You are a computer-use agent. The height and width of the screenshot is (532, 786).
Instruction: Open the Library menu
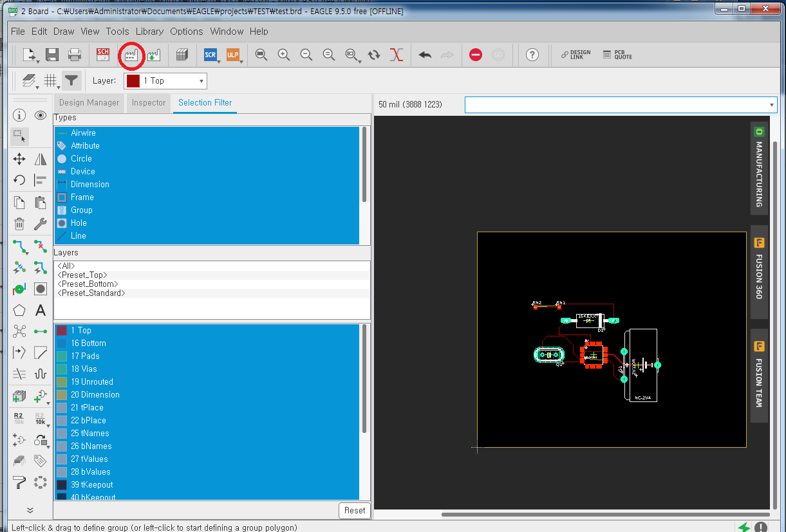tap(149, 31)
